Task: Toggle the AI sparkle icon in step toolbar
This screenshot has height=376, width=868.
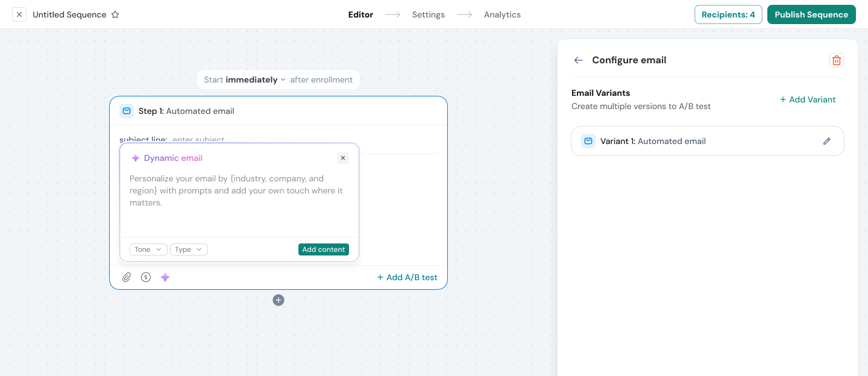Action: click(165, 277)
